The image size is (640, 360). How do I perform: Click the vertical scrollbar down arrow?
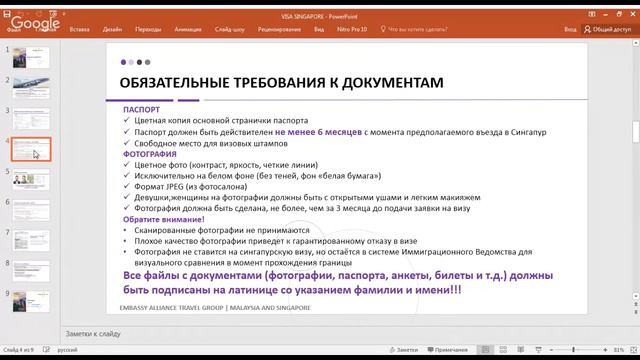click(x=636, y=296)
